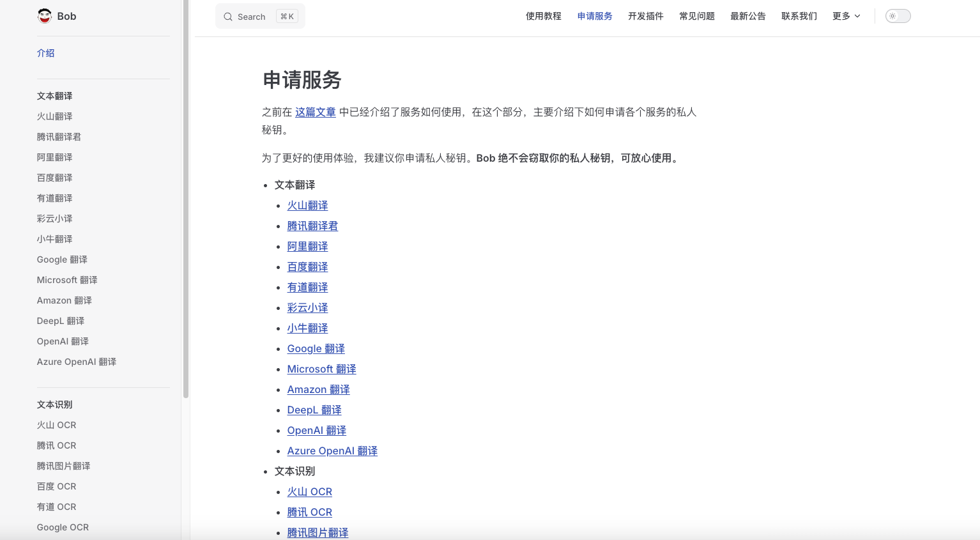
Task: Select 有道翻译 in the sidebar
Action: pyautogui.click(x=54, y=198)
